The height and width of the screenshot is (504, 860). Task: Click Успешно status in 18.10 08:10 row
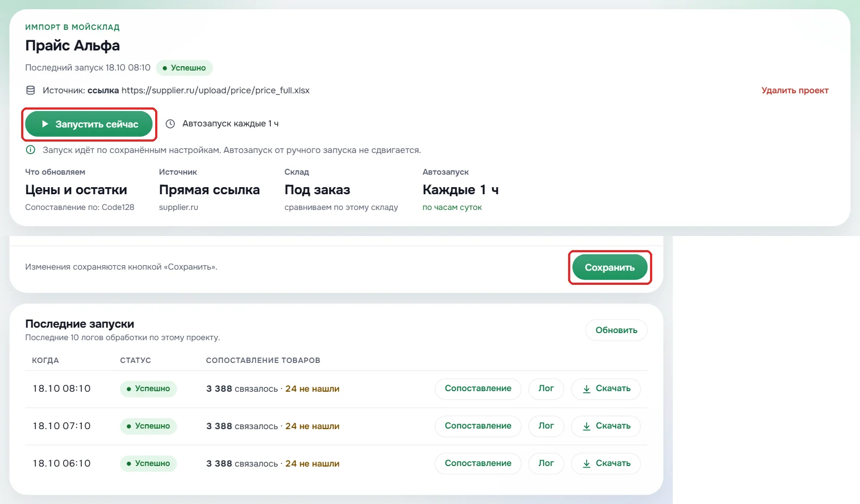(x=148, y=389)
